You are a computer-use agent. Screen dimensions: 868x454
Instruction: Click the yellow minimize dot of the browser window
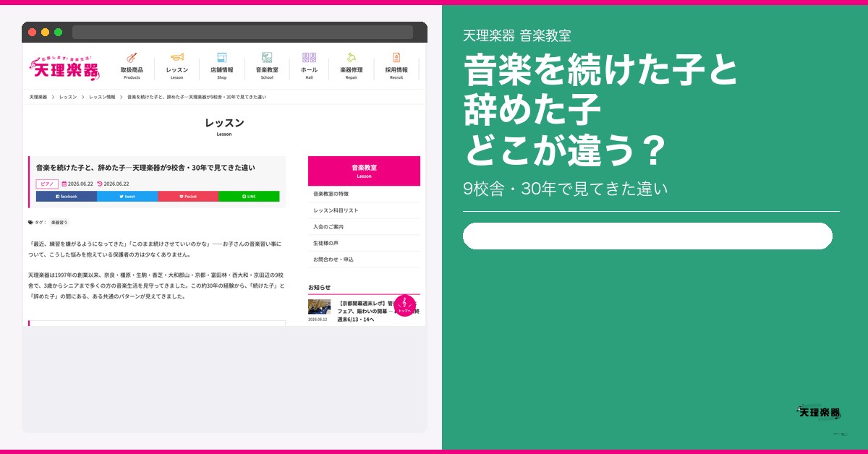45,32
